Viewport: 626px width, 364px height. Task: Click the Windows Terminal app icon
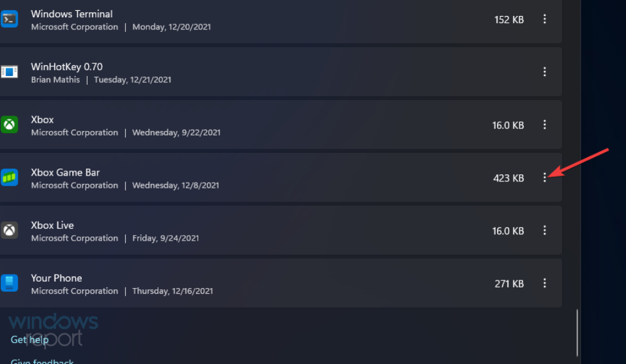9,20
